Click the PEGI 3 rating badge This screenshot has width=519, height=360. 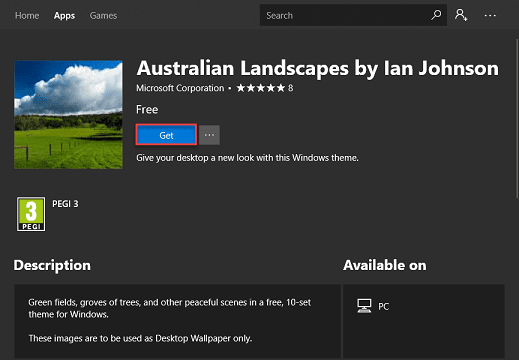[x=31, y=214]
